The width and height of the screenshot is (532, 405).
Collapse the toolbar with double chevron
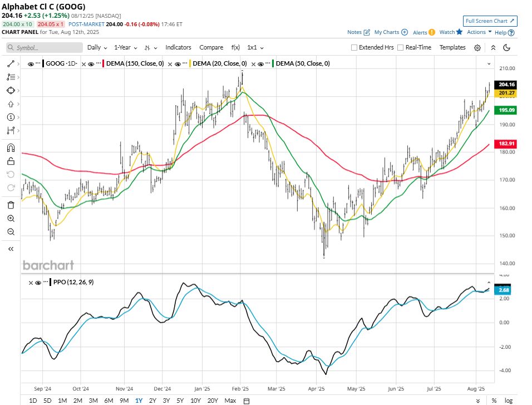click(x=493, y=48)
